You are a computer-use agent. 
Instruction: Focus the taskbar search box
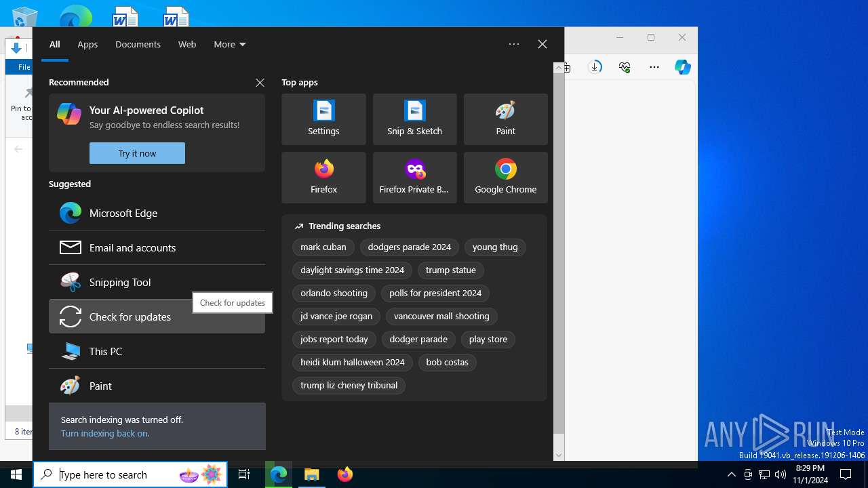tap(130, 474)
